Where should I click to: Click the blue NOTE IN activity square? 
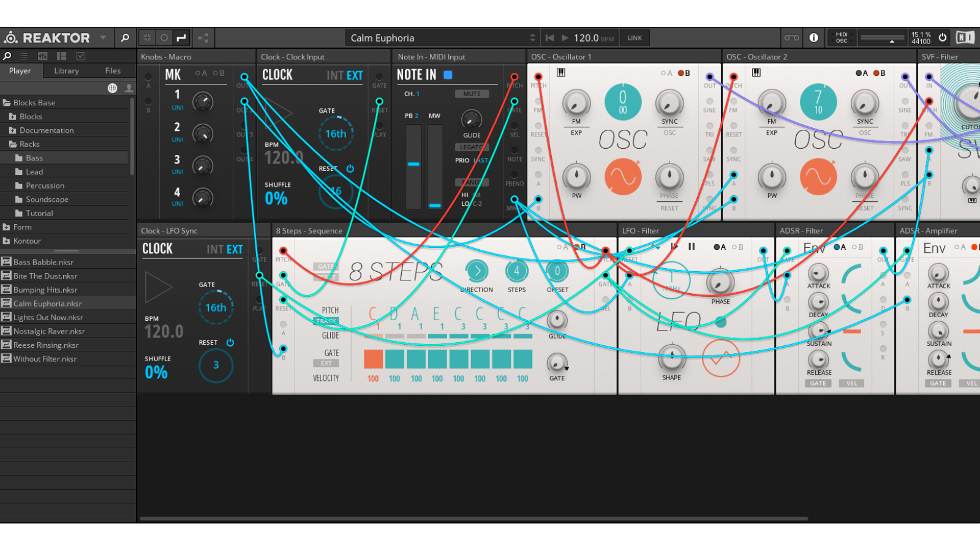(x=448, y=75)
